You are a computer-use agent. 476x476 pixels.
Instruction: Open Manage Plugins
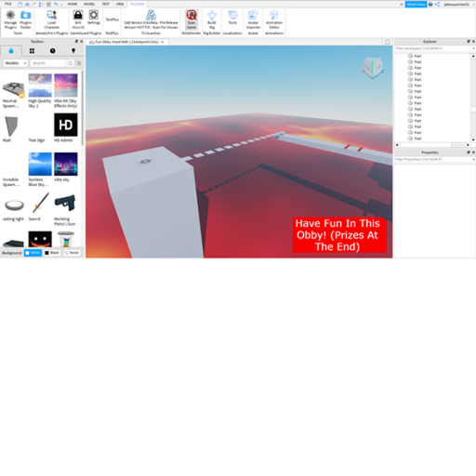click(10, 20)
